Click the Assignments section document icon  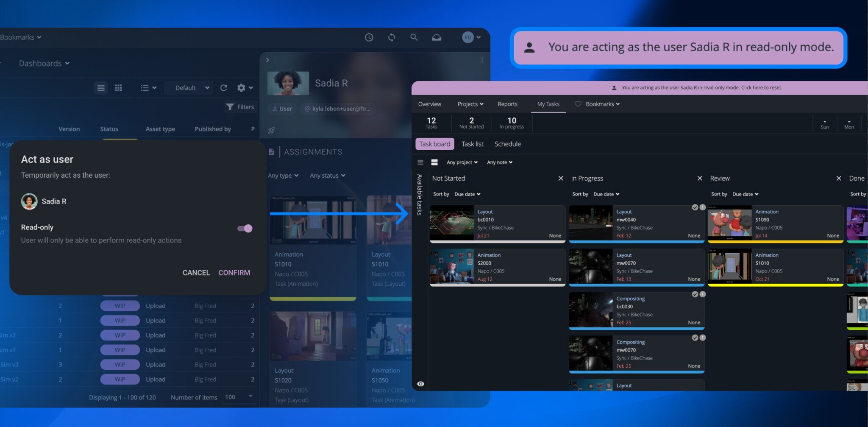coord(271,152)
